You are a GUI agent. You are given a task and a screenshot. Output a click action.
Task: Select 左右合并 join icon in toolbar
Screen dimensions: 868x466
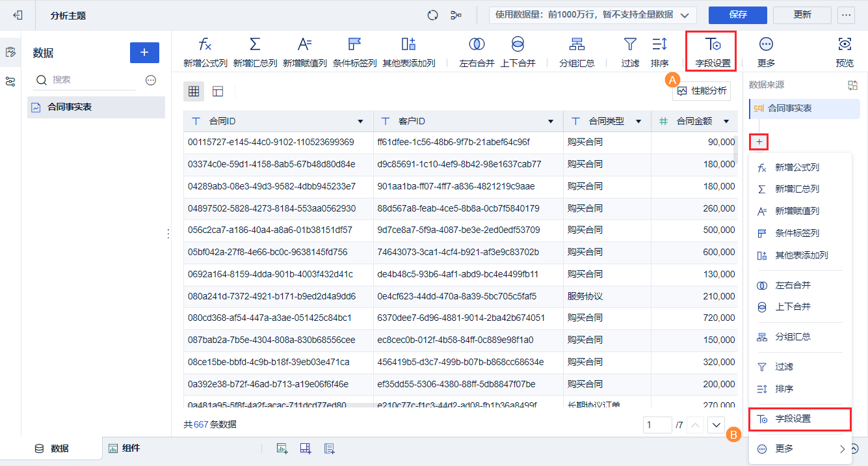coord(477,44)
